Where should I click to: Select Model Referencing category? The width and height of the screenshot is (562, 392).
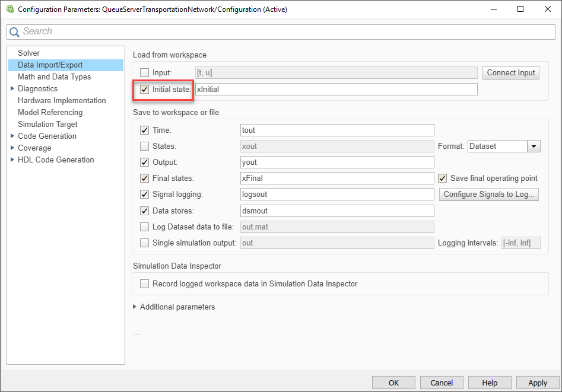(50, 113)
